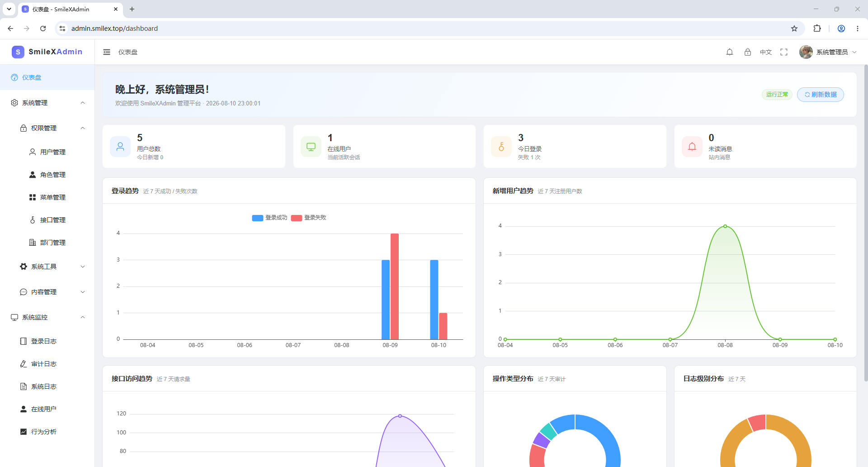The image size is (868, 467).
Task: Click the 登录趋势 card title
Action: click(125, 191)
